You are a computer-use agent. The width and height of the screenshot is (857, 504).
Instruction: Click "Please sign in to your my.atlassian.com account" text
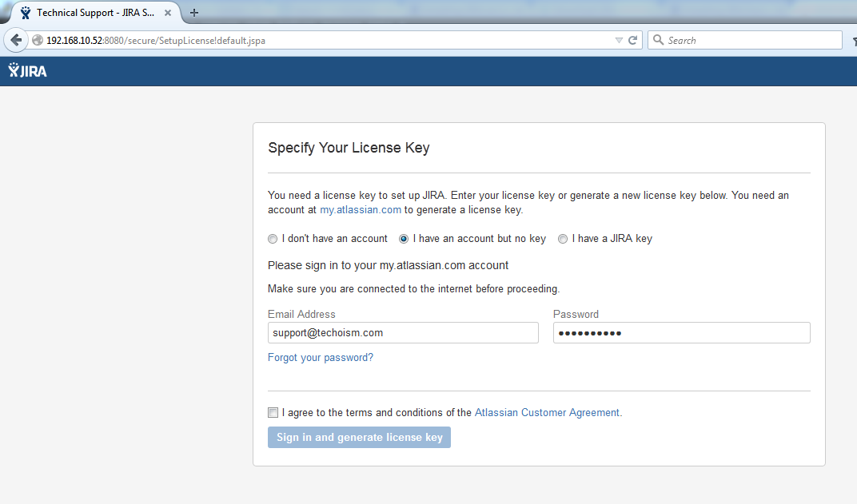pos(388,265)
